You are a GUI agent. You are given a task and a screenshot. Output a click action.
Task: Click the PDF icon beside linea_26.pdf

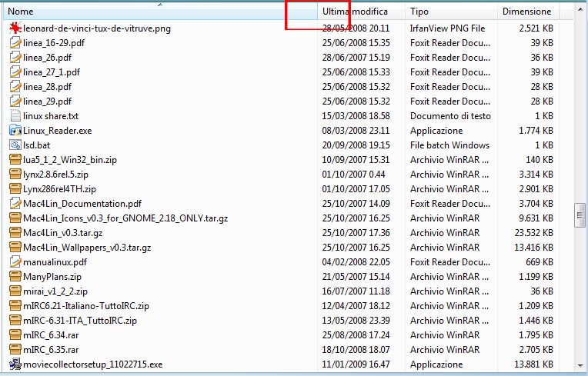[15, 58]
